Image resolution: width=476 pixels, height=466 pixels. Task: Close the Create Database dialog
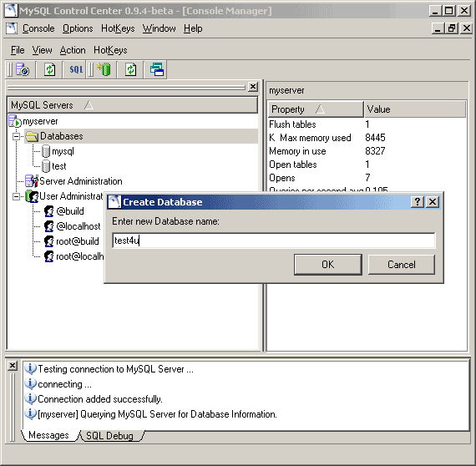433,201
